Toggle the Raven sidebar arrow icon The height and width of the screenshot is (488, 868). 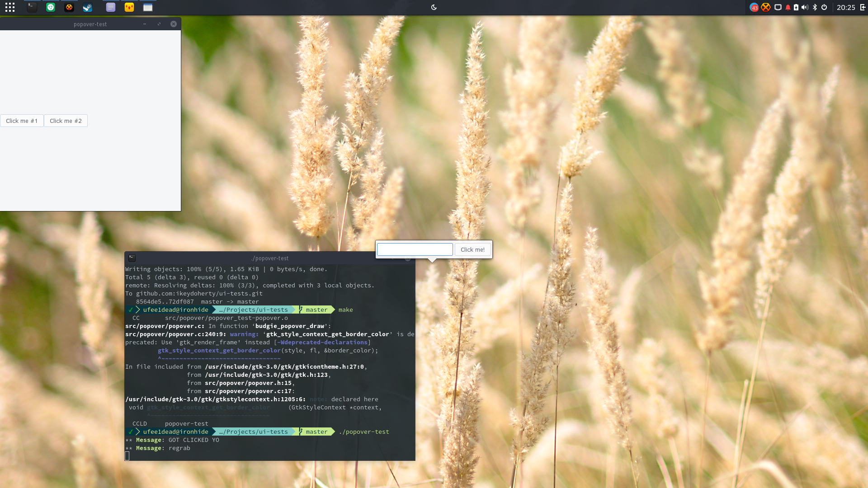pos(863,7)
